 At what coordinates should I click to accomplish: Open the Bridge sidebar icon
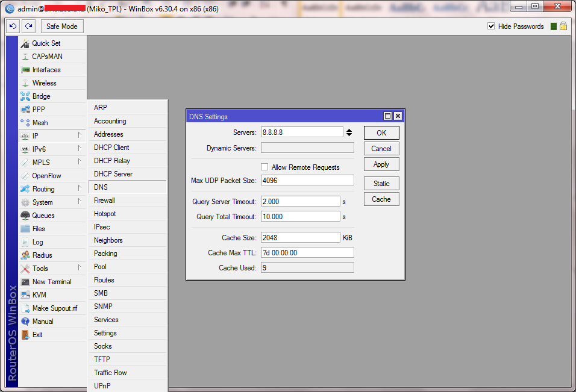25,96
